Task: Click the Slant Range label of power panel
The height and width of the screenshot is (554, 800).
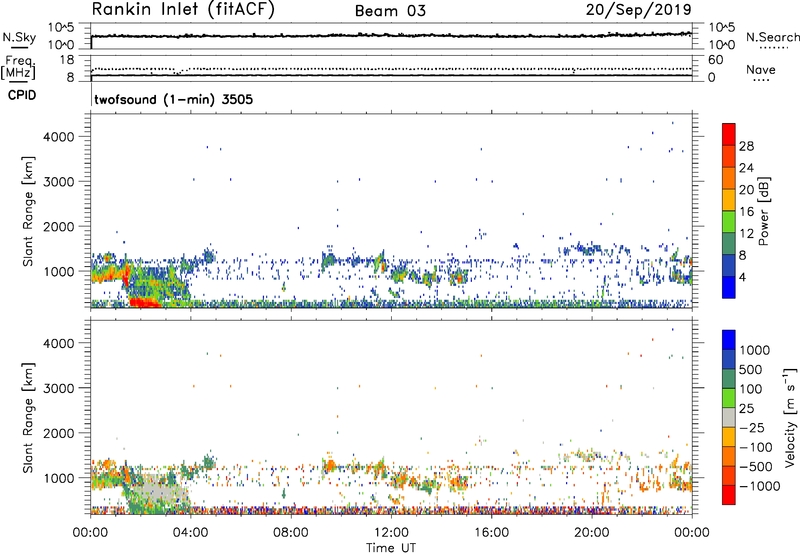Action: 28,211
